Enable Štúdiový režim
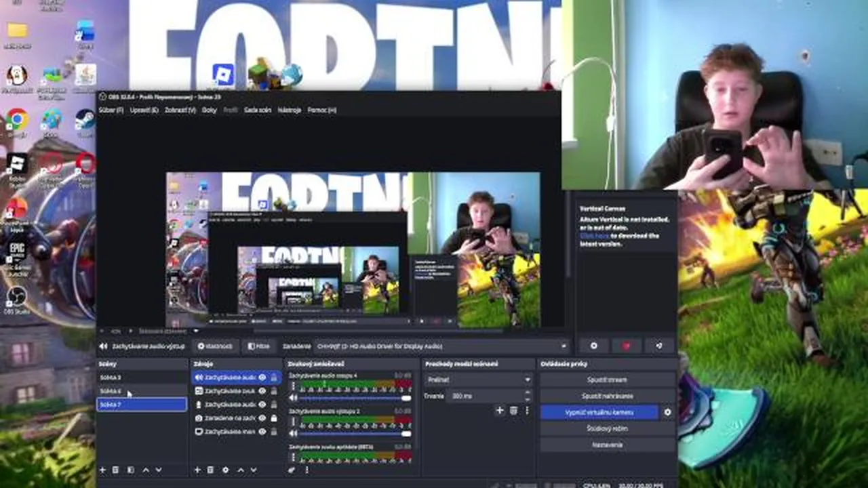The image size is (868, 488). [608, 428]
